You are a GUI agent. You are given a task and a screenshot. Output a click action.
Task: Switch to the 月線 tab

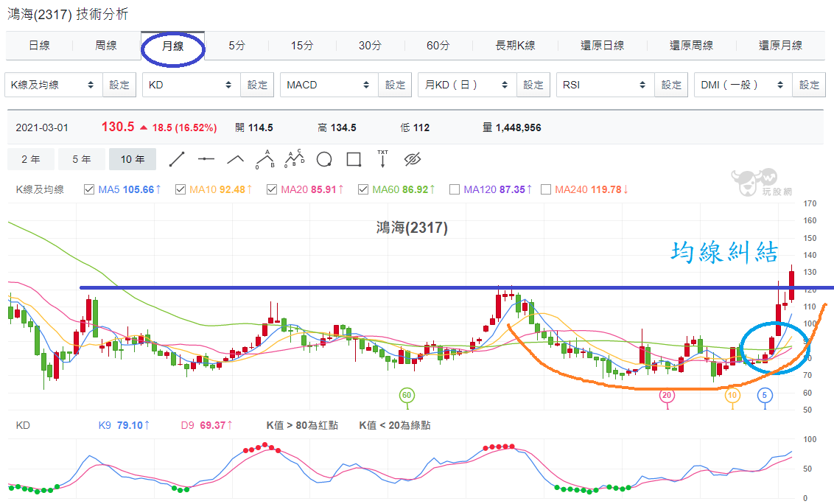(x=173, y=46)
